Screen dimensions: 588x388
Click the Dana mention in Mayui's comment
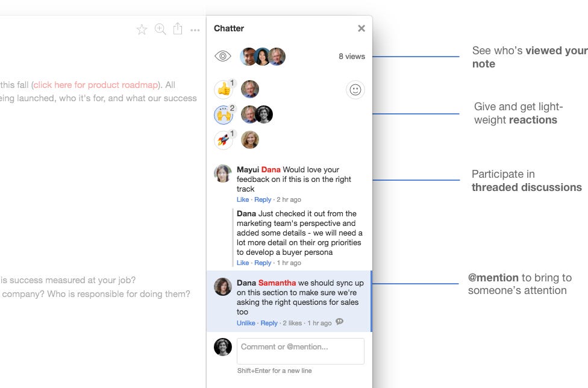click(271, 169)
